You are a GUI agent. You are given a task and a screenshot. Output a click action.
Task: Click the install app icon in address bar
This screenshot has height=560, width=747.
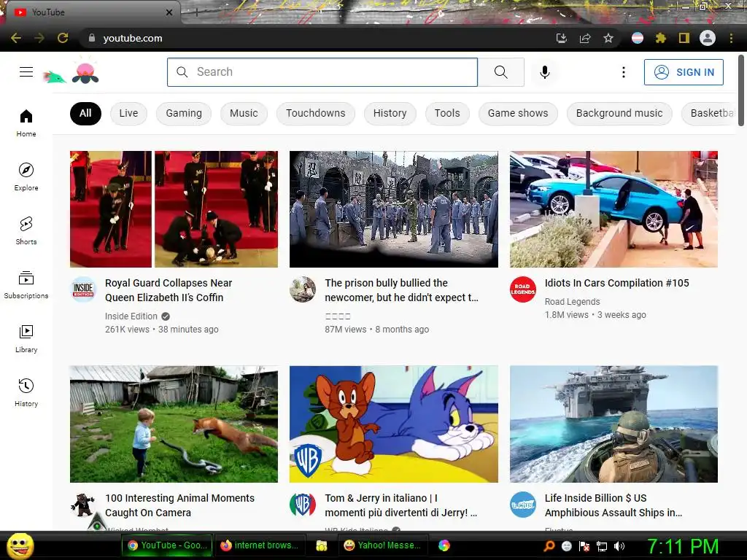(562, 38)
